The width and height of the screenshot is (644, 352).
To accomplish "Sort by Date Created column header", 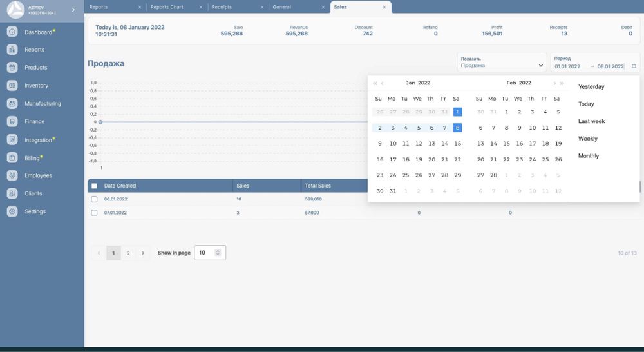I will [x=120, y=186].
